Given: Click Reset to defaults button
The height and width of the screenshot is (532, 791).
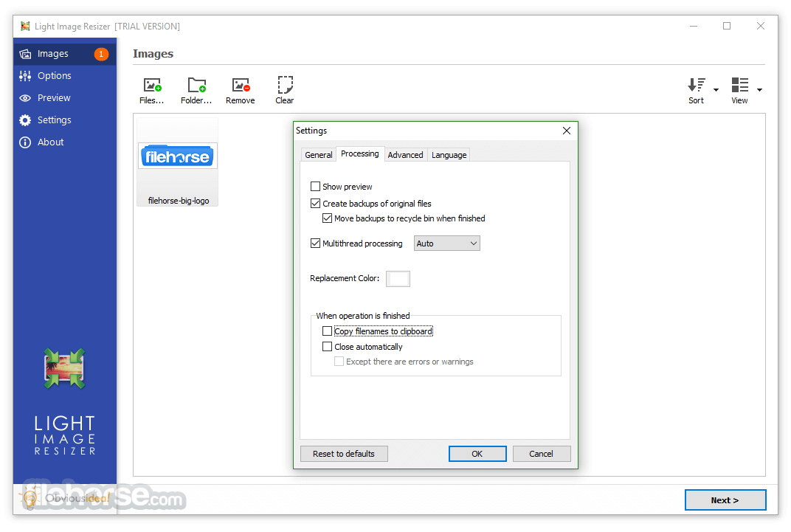Looking at the screenshot, I should click(x=344, y=454).
